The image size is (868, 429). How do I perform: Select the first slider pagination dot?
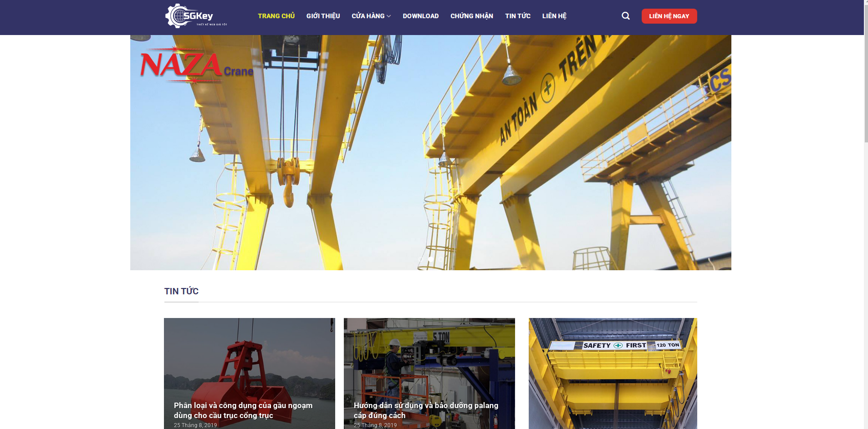(421, 259)
